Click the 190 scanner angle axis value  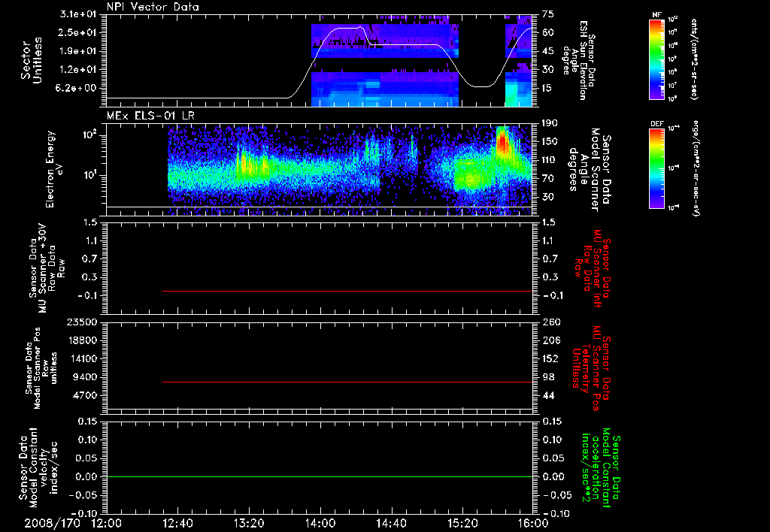click(550, 122)
